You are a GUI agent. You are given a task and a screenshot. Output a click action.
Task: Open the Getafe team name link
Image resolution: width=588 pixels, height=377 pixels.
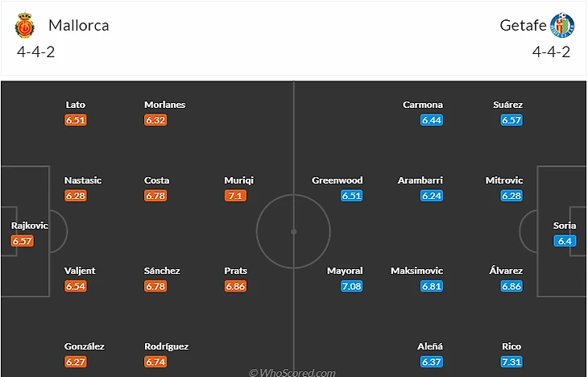pyautogui.click(x=522, y=25)
